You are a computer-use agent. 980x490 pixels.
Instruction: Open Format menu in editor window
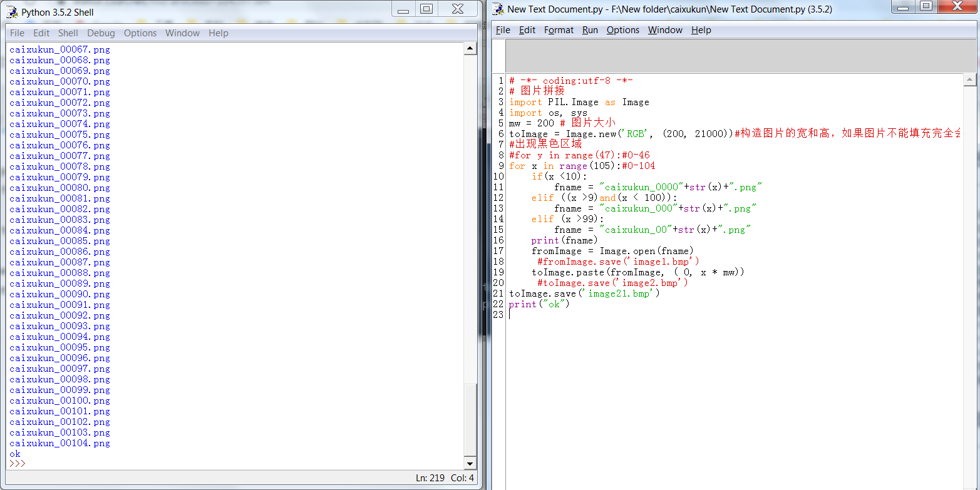click(x=559, y=30)
